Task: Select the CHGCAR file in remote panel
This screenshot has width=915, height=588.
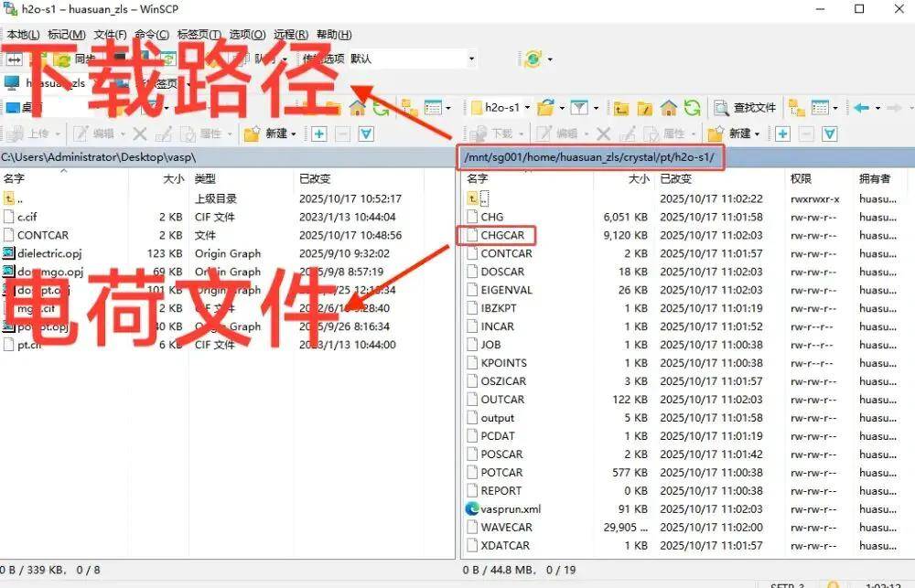Action: [x=502, y=235]
